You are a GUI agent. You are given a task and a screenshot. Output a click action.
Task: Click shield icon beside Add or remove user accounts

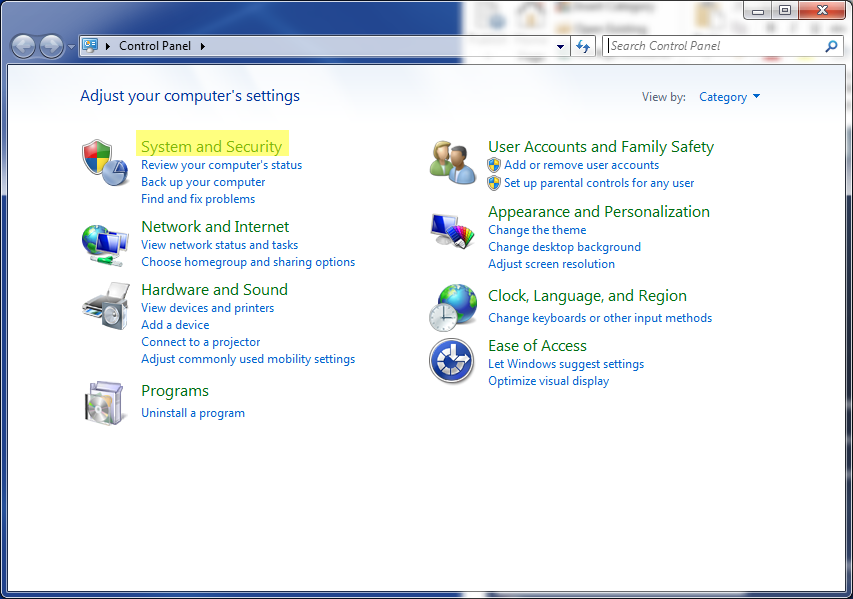(494, 165)
